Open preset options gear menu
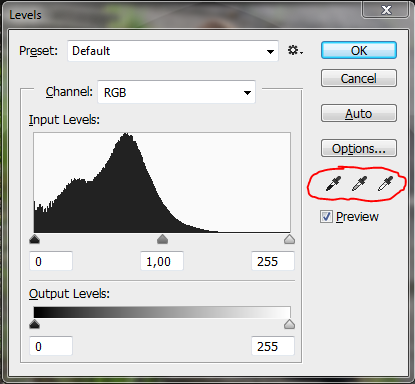415x384 pixels. (295, 51)
